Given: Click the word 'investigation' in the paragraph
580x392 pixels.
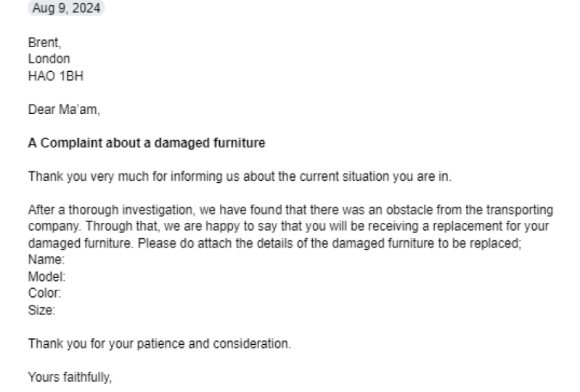Looking at the screenshot, I should point(158,210).
